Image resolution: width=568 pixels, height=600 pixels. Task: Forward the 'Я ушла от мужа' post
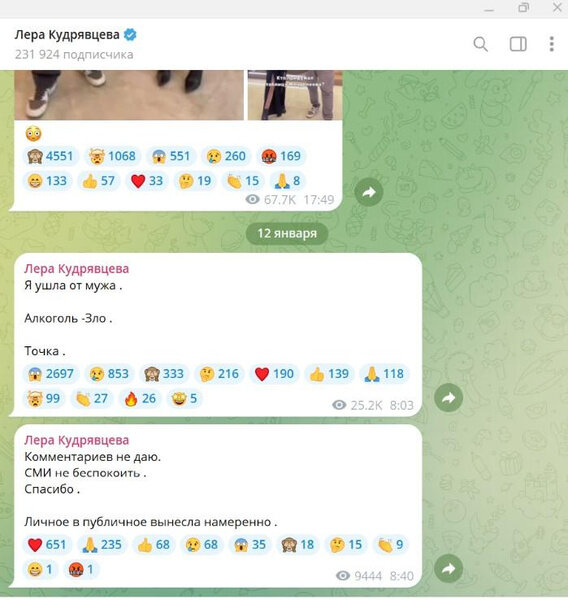[x=449, y=398]
